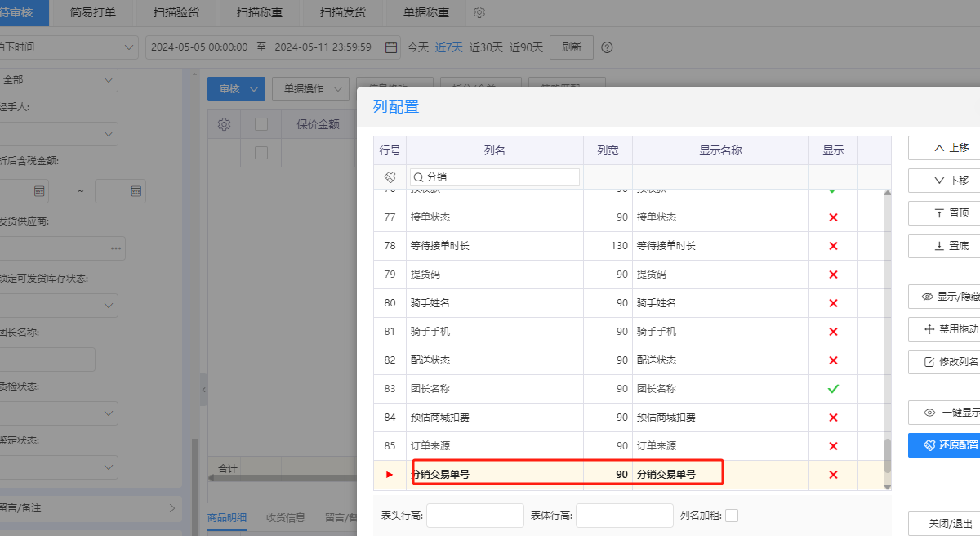Open the calendar icon beside date range
The image size is (980, 536).
point(391,47)
